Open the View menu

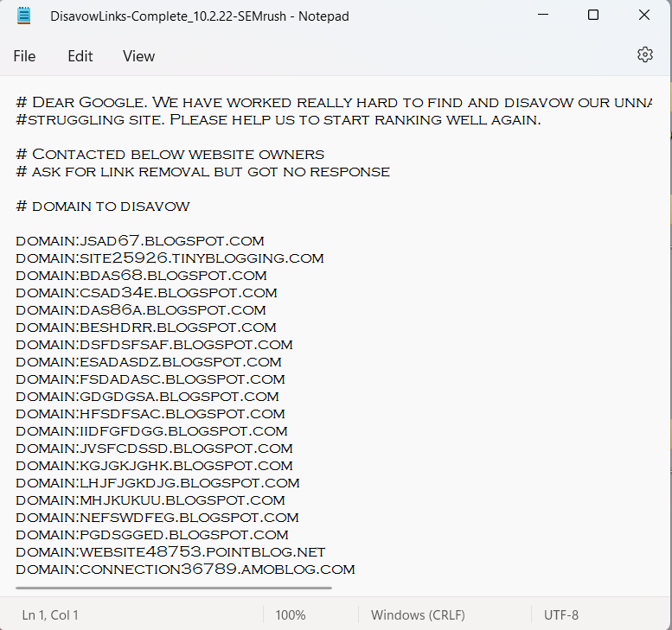click(x=139, y=56)
